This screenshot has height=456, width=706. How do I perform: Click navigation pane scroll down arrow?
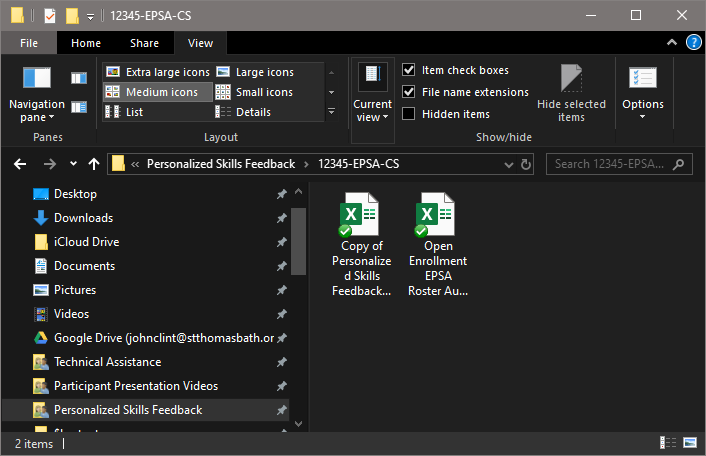[x=298, y=424]
